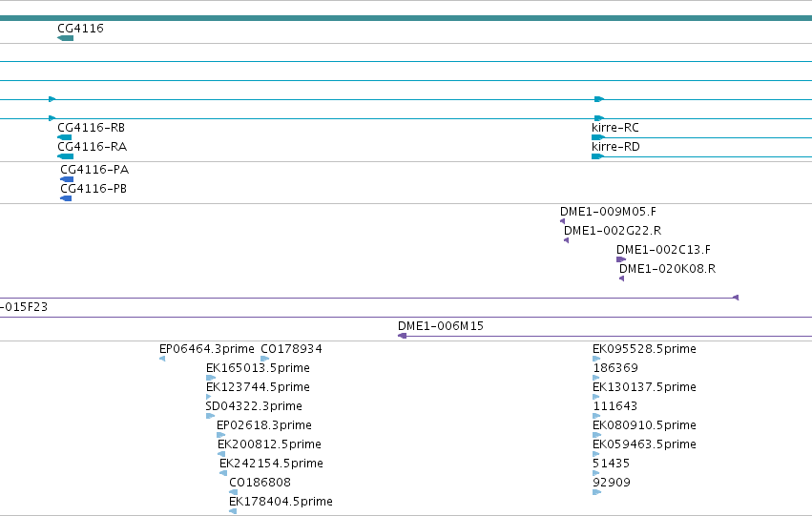Click the EK095528.5prime label
Viewport: 812px width, 516px height.
[x=644, y=349]
